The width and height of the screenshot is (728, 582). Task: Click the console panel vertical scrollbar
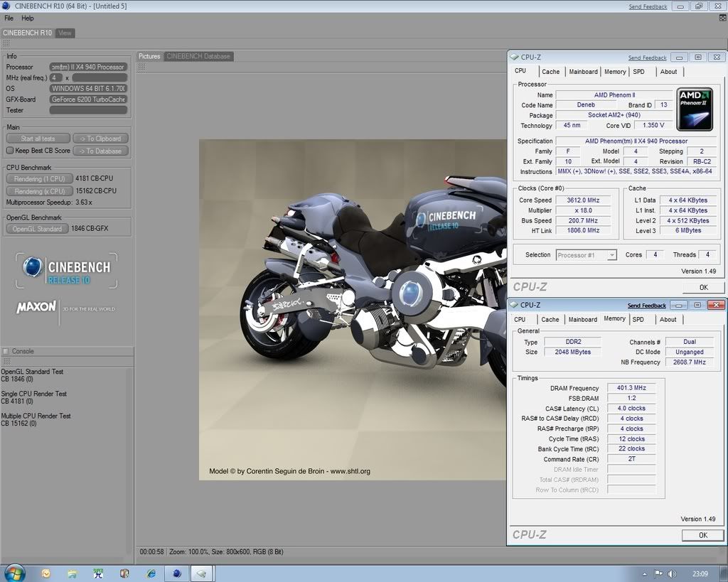pos(129,460)
